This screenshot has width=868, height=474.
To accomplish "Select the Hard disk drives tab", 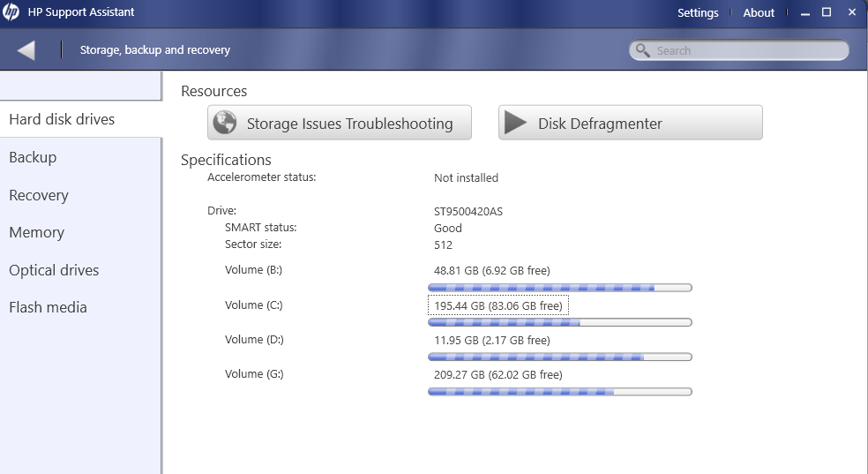I will pos(81,119).
